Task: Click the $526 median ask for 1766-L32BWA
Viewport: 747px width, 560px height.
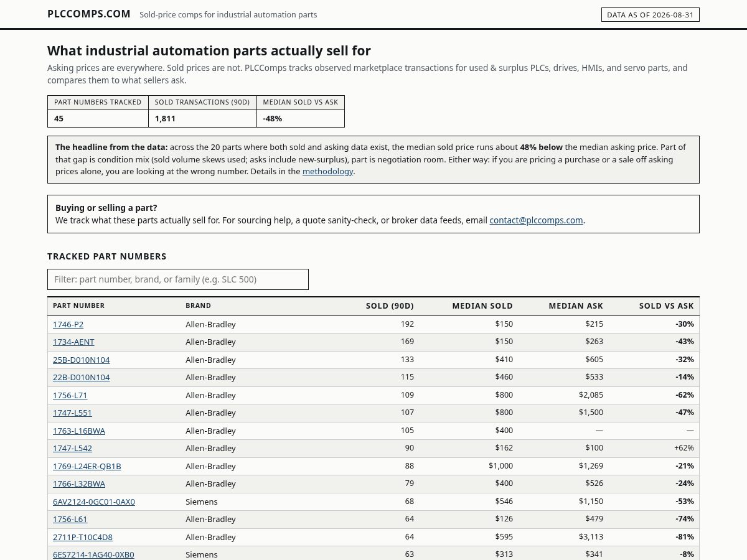Action: 594,483
